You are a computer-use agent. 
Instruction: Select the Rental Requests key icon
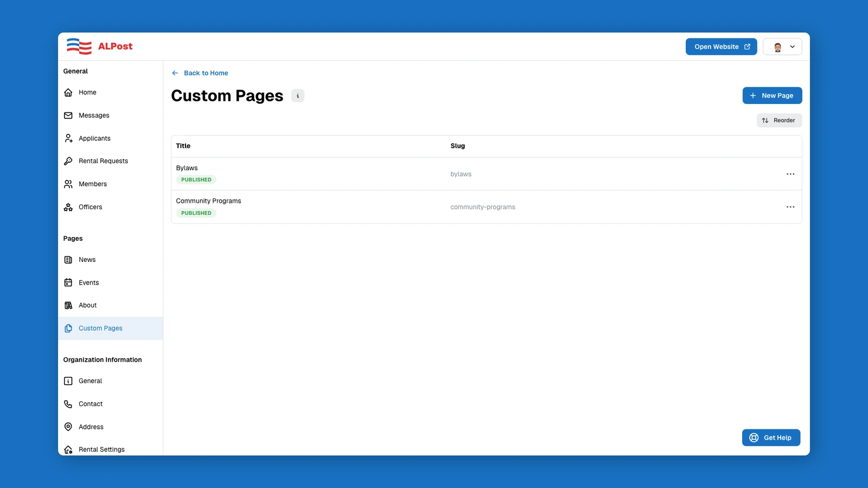(x=68, y=160)
